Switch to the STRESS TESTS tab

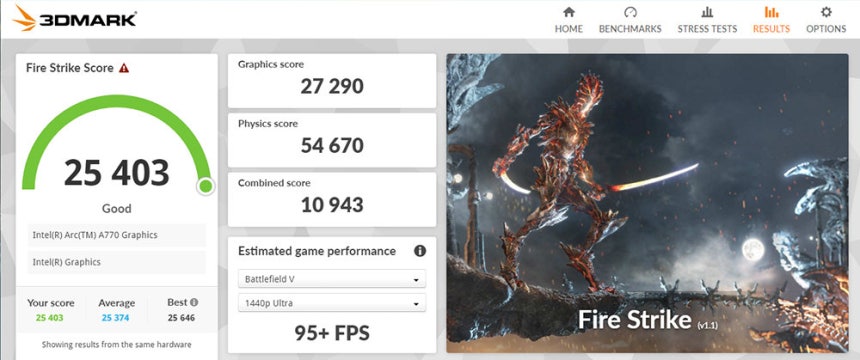[x=707, y=29]
